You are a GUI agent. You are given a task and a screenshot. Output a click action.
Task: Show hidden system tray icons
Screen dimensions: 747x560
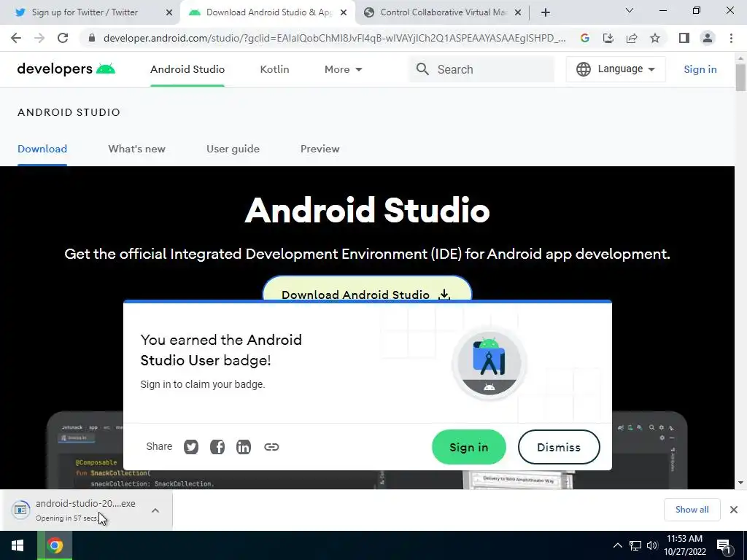point(617,545)
